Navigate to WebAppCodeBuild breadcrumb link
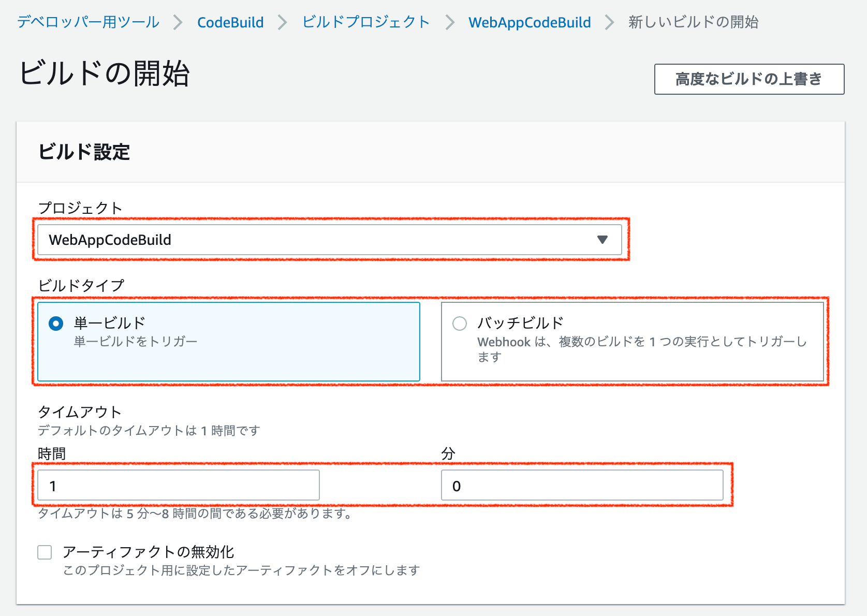The width and height of the screenshot is (867, 616). pyautogui.click(x=530, y=22)
